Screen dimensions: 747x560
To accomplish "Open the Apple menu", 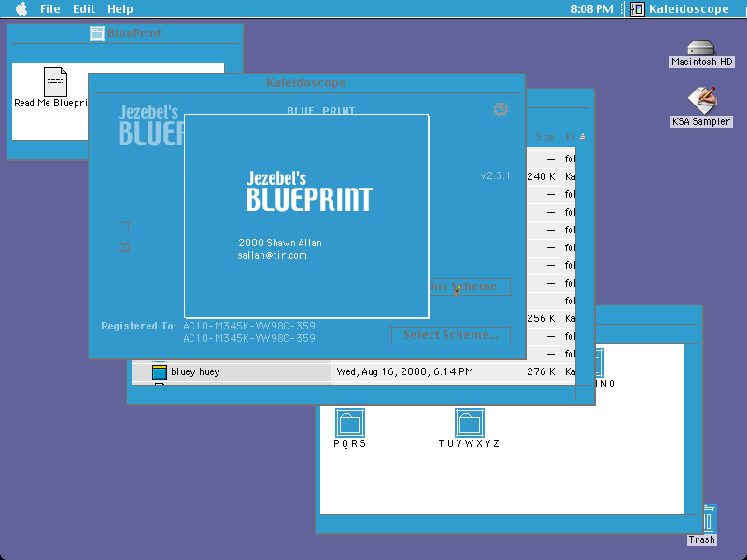I will tap(21, 8).
